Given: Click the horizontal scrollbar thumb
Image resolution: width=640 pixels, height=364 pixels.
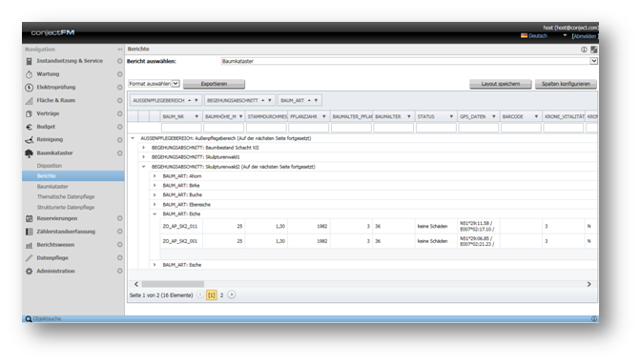Looking at the screenshot, I should (173, 284).
